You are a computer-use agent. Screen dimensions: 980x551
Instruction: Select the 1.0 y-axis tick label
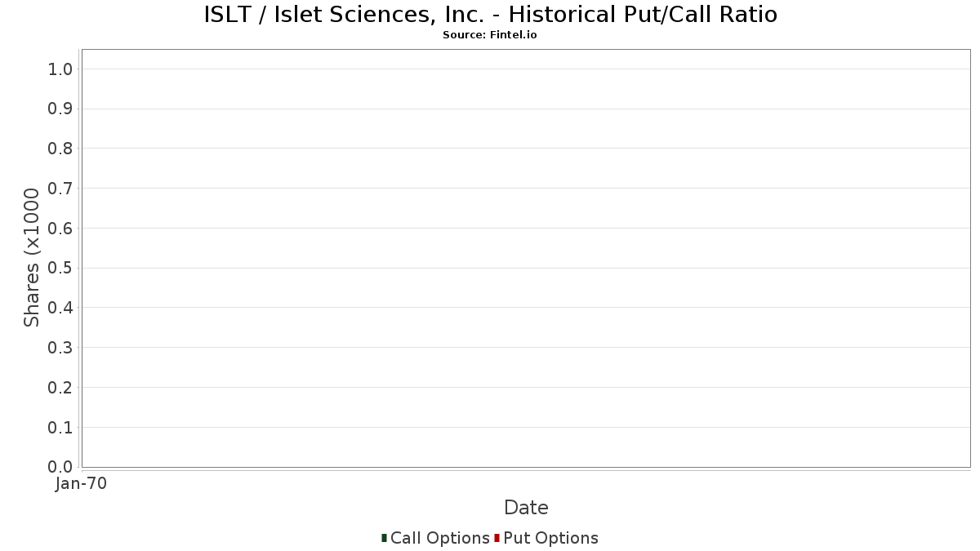tap(61, 69)
